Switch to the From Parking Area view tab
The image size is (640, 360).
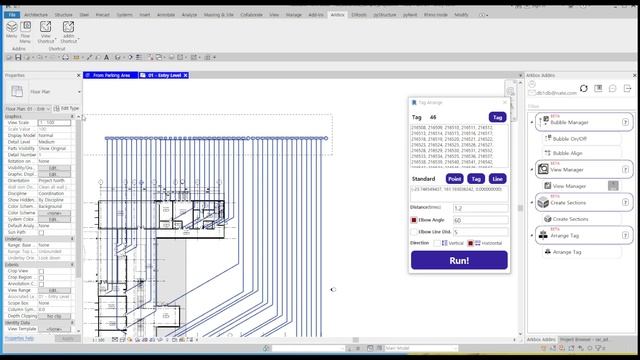111,76
